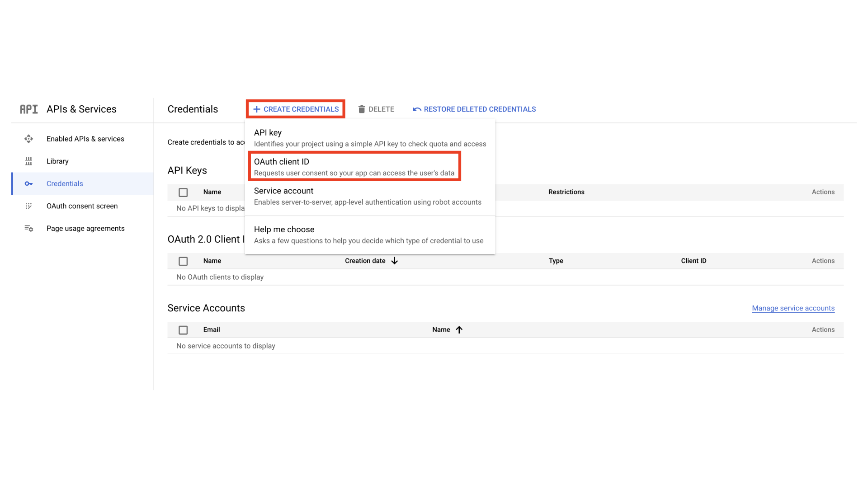Open OAuth consent screen page
Image resolution: width=868 pixels, height=488 pixels.
pyautogui.click(x=82, y=206)
